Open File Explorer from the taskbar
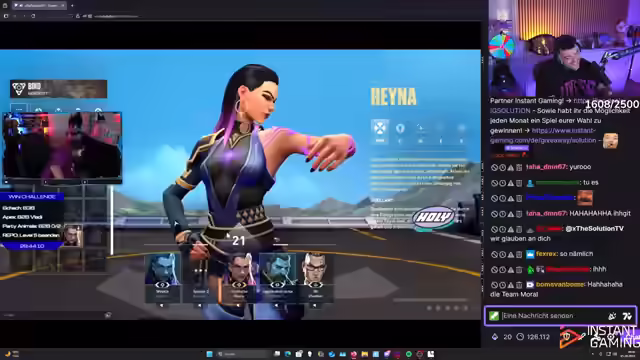 tap(364, 354)
